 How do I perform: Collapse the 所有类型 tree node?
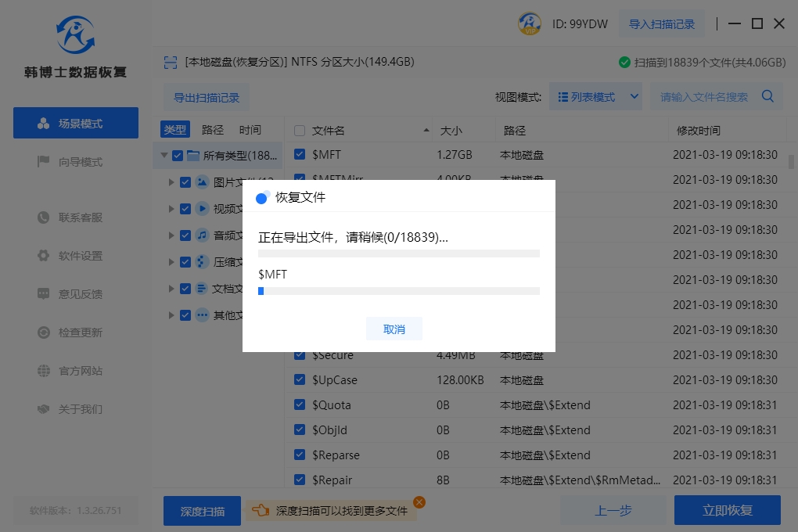164,156
